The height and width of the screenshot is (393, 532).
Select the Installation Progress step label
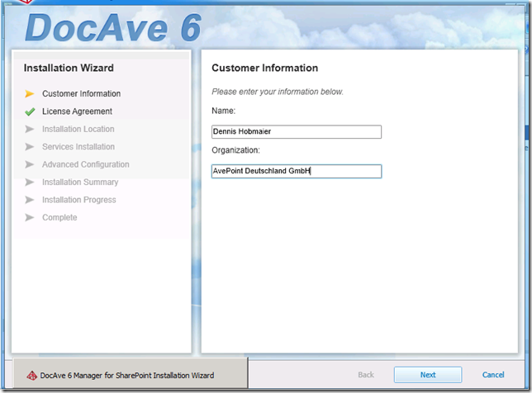(79, 200)
